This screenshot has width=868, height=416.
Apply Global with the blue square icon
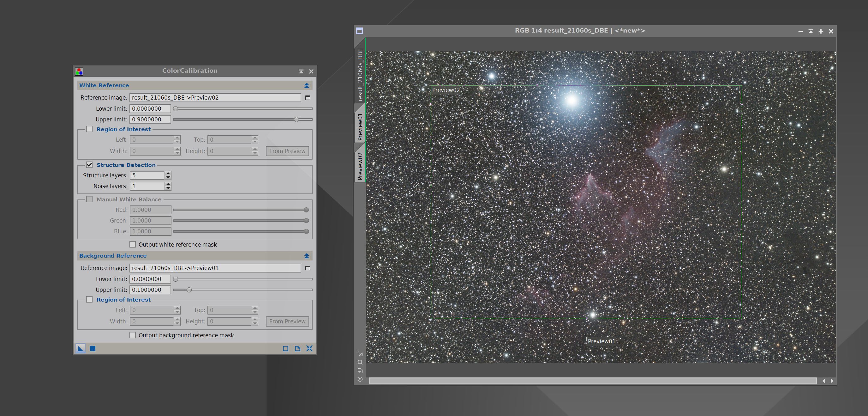pos(93,348)
